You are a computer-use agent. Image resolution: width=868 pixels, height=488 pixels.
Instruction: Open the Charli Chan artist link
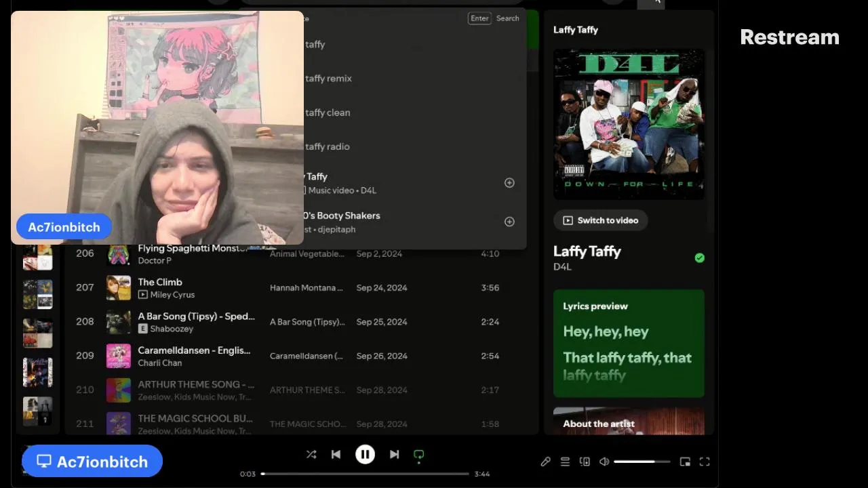click(x=160, y=363)
